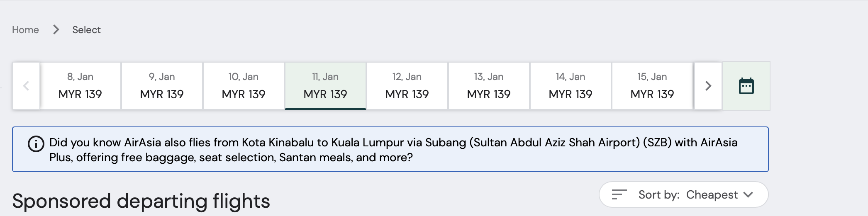Image resolution: width=868 pixels, height=216 pixels.
Task: Switch to 12, Jan date
Action: point(407,86)
